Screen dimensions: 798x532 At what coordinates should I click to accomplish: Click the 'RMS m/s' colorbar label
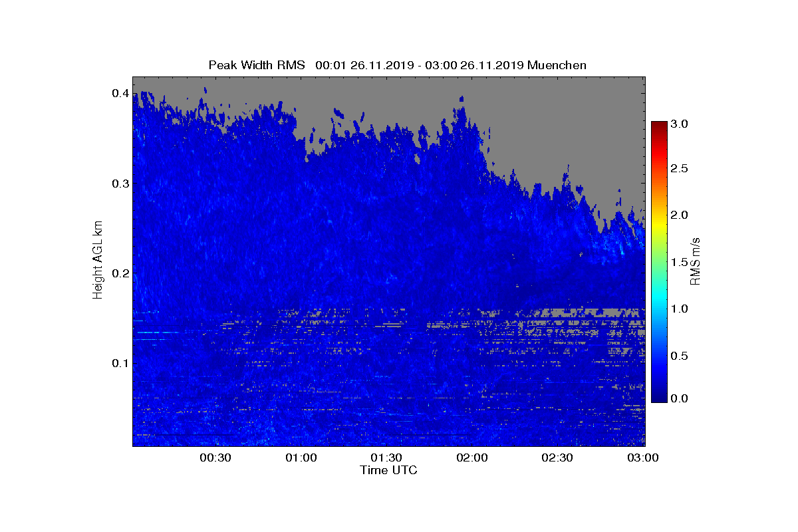695,260
